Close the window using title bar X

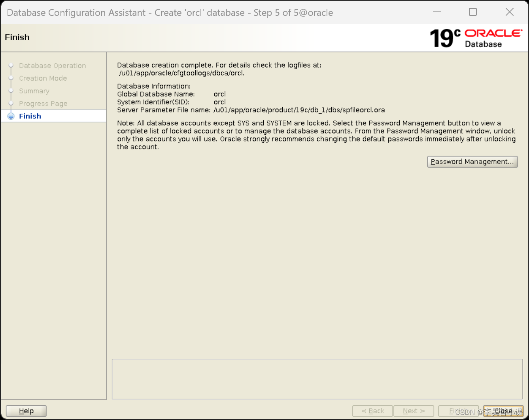point(510,12)
